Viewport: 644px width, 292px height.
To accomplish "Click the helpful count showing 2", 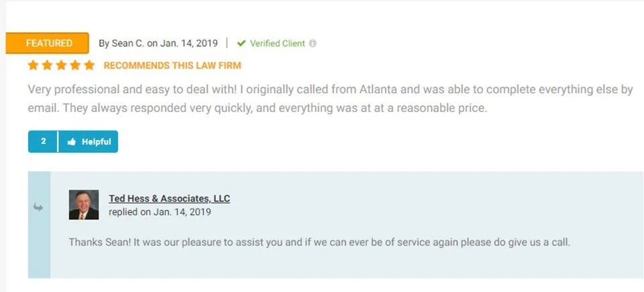I will [x=43, y=142].
